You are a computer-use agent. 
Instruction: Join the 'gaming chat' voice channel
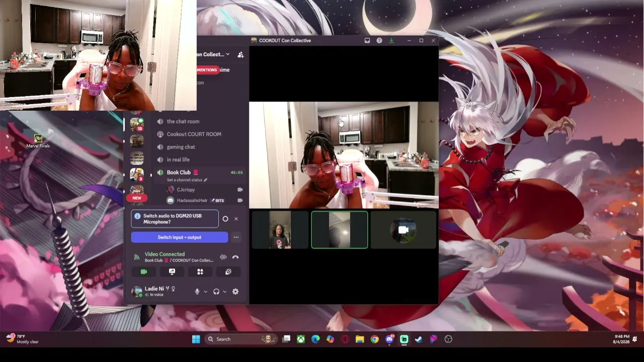tap(181, 147)
